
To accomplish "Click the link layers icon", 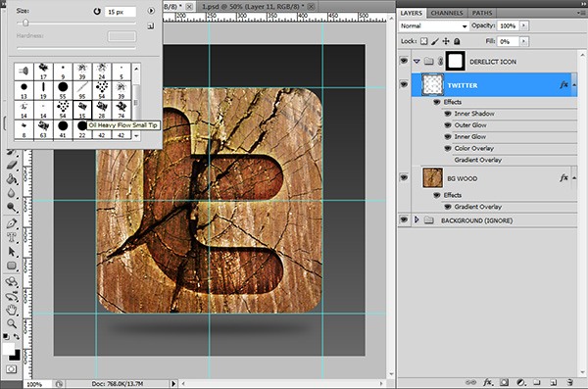I will pos(470,382).
